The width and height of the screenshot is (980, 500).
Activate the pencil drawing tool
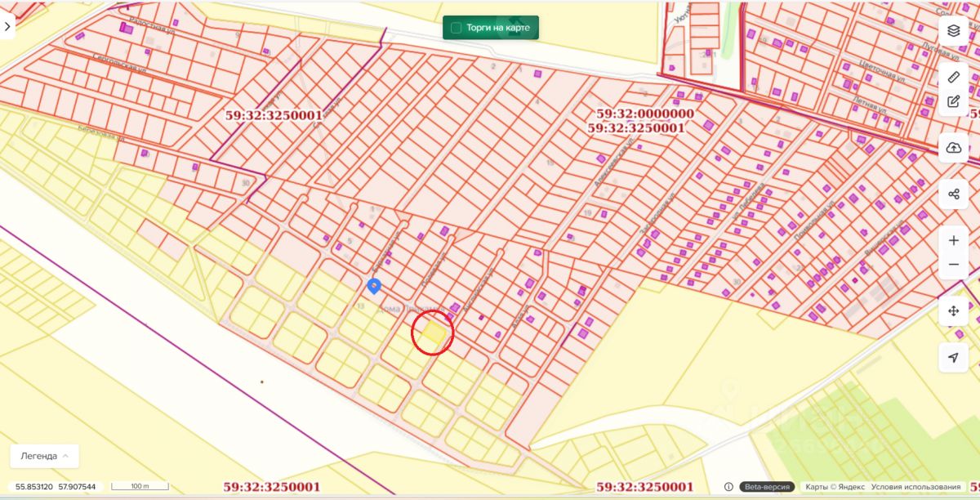(953, 101)
